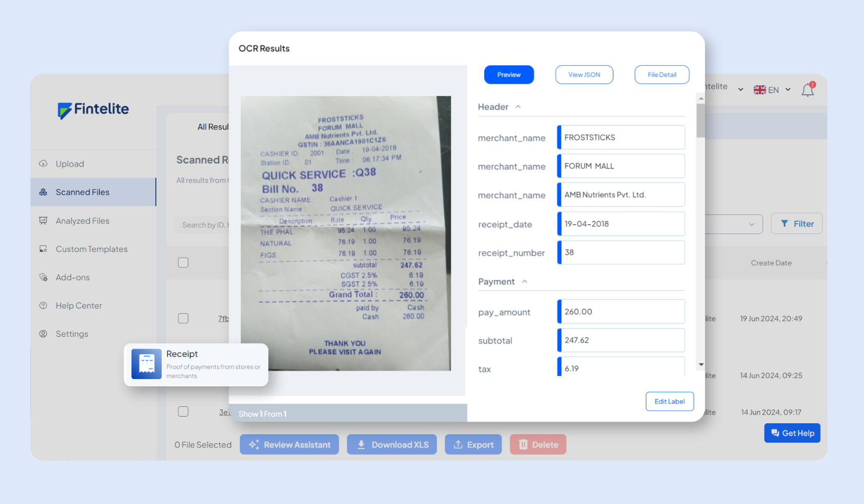
Task: Switch to the View JSON tab
Action: coord(584,75)
